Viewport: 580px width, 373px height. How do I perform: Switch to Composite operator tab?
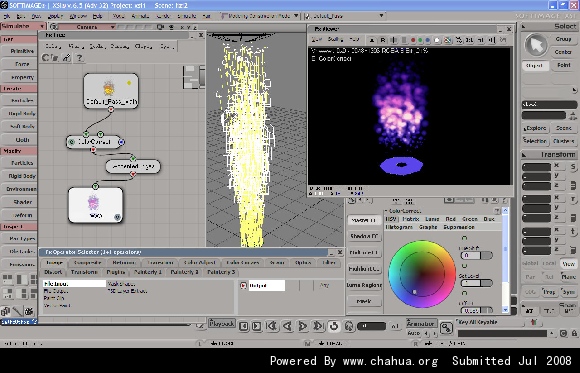coord(88,262)
